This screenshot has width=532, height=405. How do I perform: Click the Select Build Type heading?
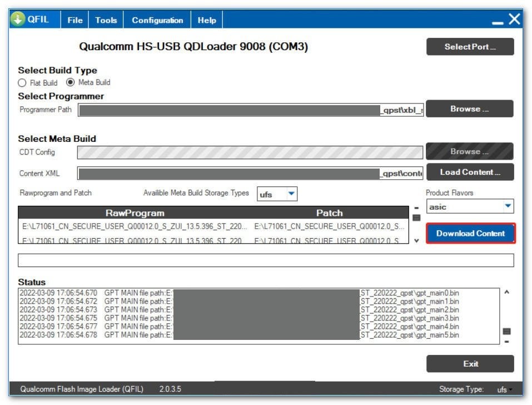pyautogui.click(x=57, y=70)
